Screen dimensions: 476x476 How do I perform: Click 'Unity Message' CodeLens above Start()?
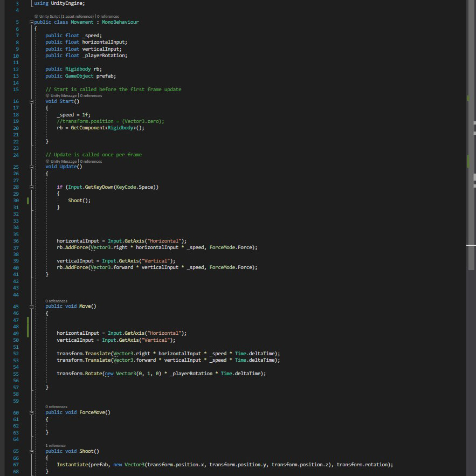(64, 95)
